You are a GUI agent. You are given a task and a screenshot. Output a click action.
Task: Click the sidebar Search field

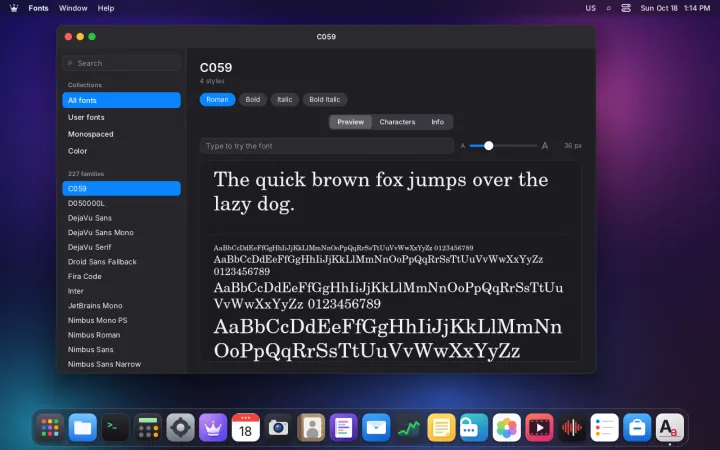pyautogui.click(x=121, y=63)
